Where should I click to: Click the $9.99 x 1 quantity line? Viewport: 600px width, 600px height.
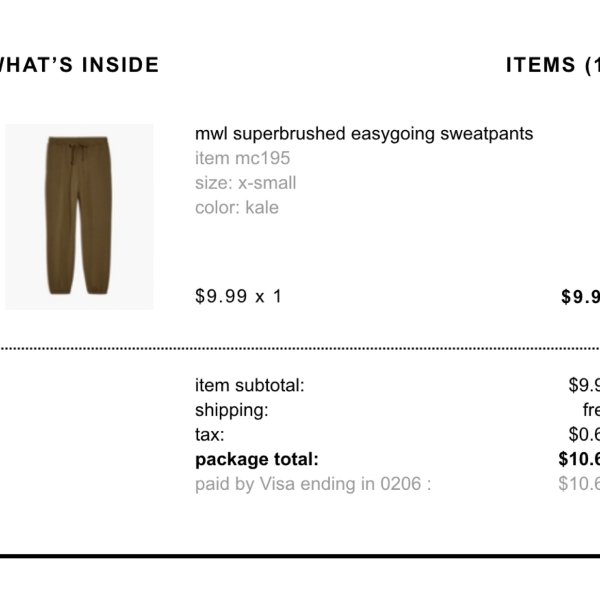point(238,296)
